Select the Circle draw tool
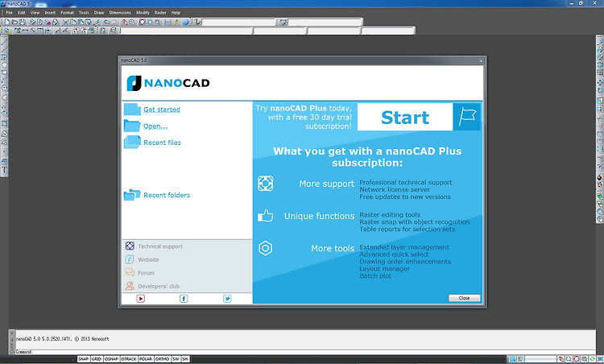 tap(5, 88)
